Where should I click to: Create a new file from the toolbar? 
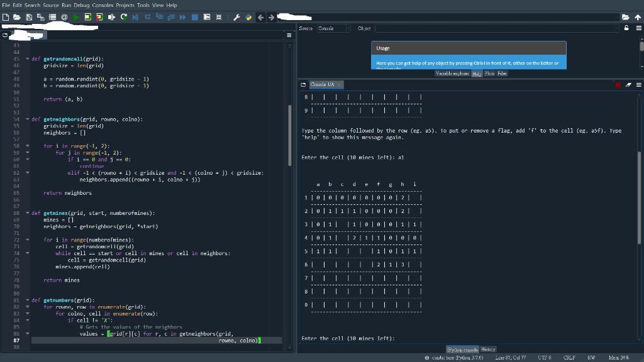7,17
